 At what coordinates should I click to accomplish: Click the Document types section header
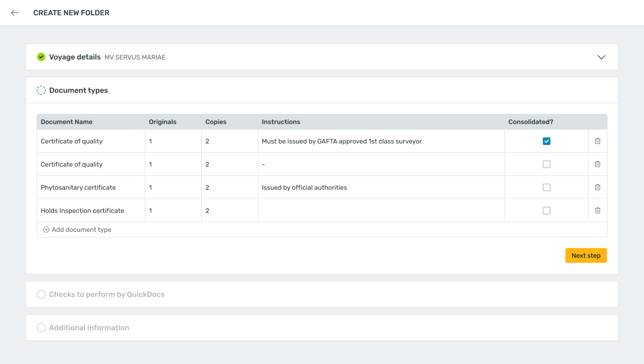click(x=78, y=90)
